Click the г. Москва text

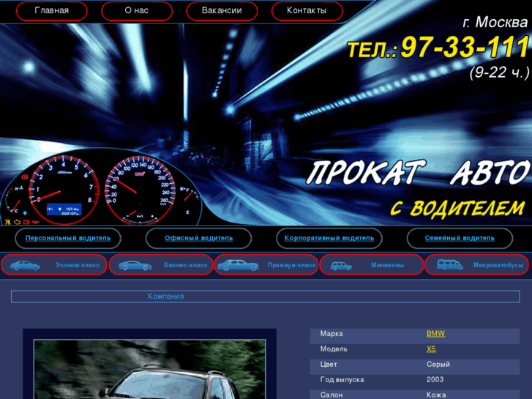click(495, 23)
